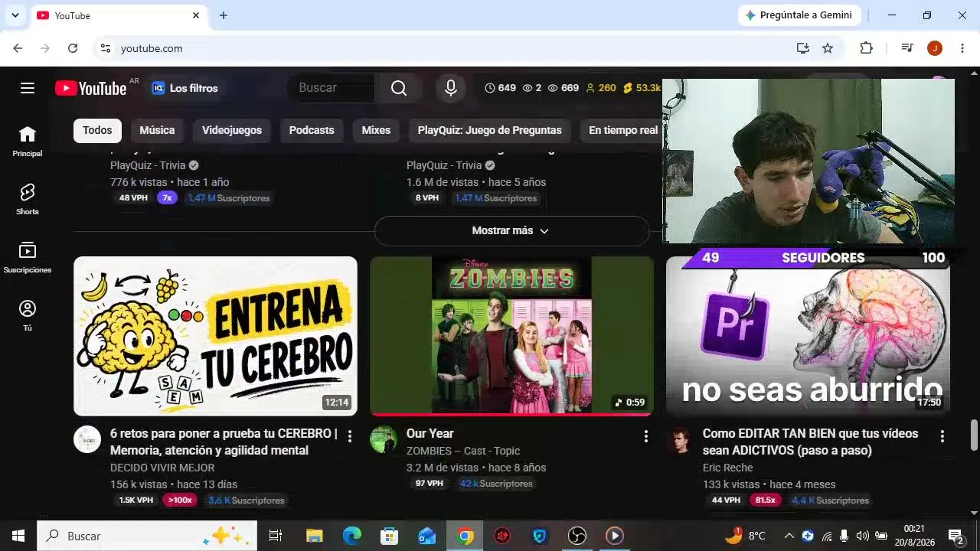The height and width of the screenshot is (551, 980).
Task: Open the Windows Start menu
Action: 18,536
